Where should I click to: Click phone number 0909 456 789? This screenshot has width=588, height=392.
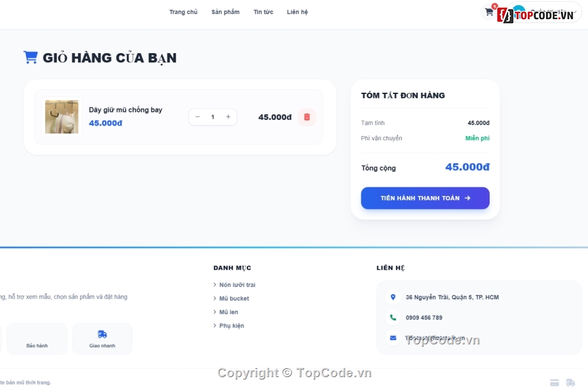tap(424, 317)
